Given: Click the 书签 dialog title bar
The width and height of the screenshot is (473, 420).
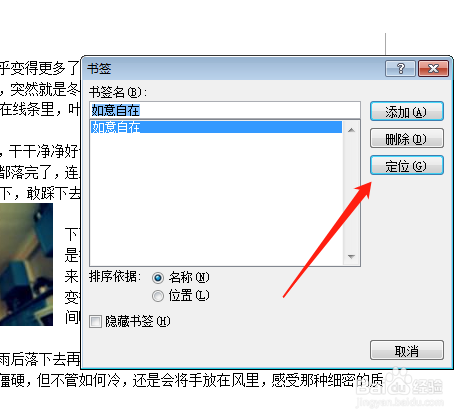Looking at the screenshot, I should (233, 69).
